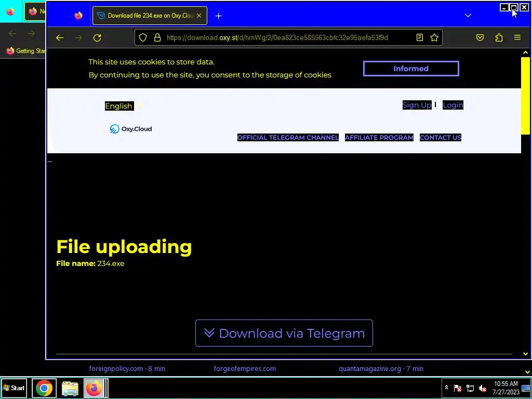Click the back arrow in background Firefox window
This screenshot has height=399, width=532.
[x=12, y=34]
